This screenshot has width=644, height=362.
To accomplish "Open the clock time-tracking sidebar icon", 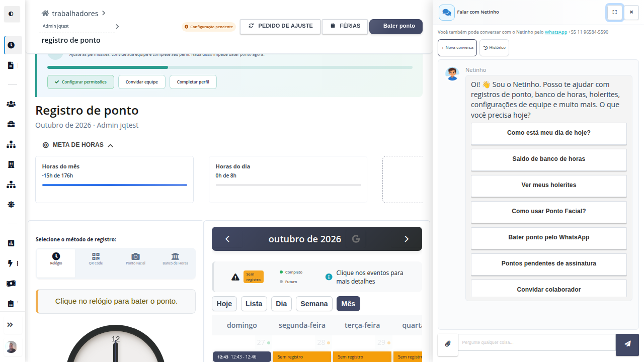I will tap(11, 45).
